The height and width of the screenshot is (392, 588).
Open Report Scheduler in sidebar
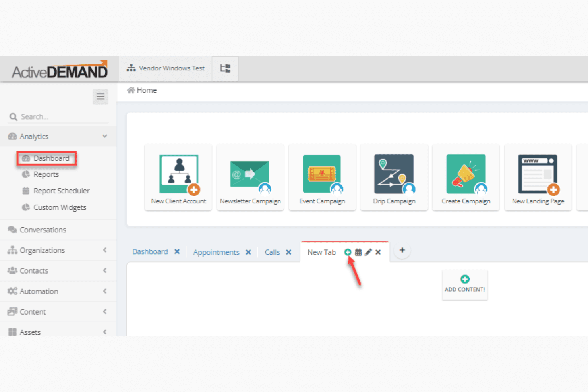56,191
